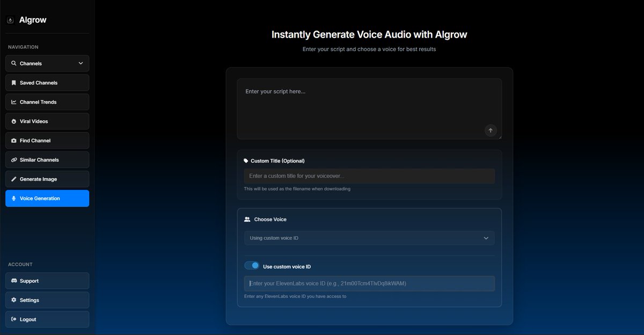Select the Find Channel camera icon
This screenshot has height=335, width=644.
coord(13,140)
